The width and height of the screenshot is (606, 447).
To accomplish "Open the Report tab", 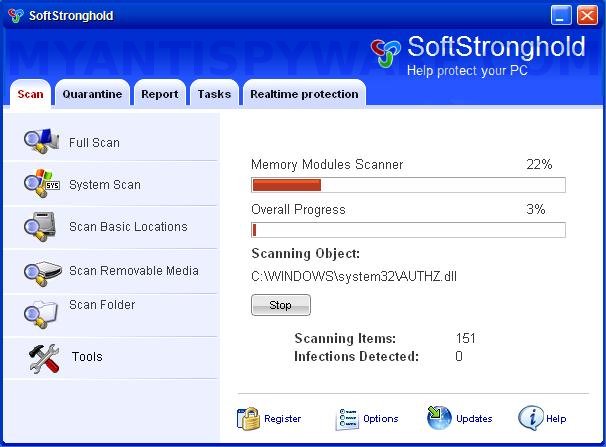I will pyautogui.click(x=160, y=94).
